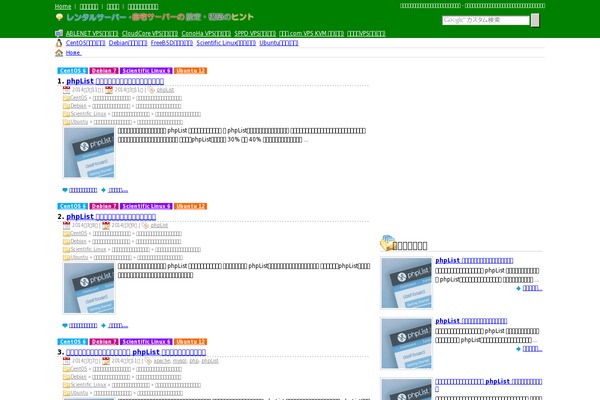Open article 1 phpList title link

point(115,81)
